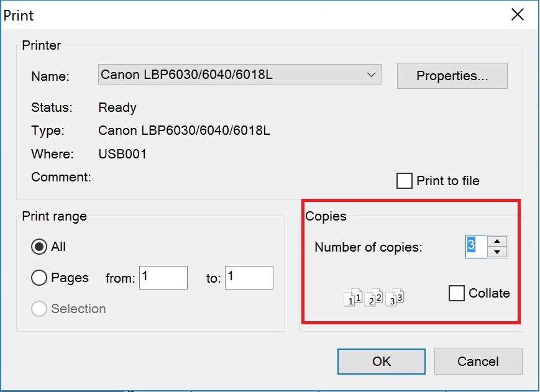
Task: Expand the printer Name dropdown arrow
Action: (x=371, y=75)
